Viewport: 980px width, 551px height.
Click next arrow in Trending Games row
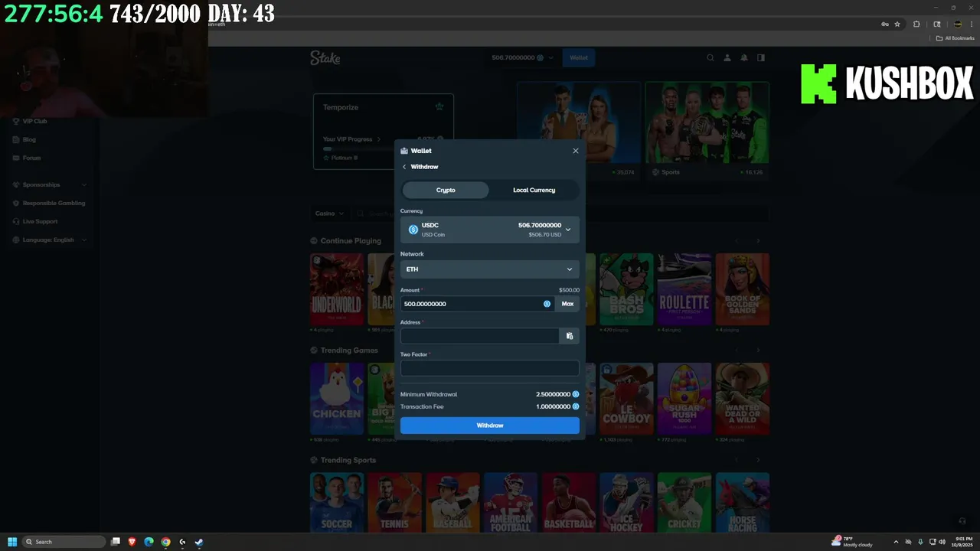[758, 350]
